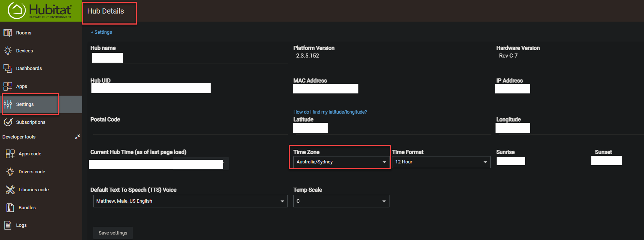Open Devices menu item
This screenshot has width=644, height=240.
coord(25,51)
